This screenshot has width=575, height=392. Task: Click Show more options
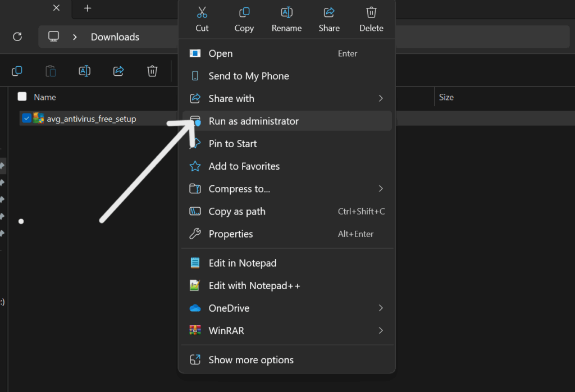[250, 360]
